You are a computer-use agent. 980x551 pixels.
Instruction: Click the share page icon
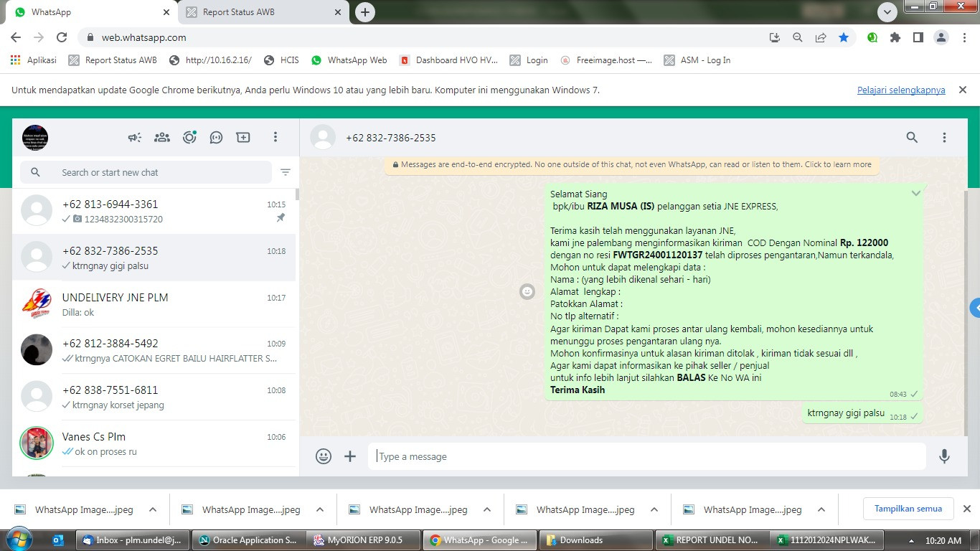coord(821,37)
